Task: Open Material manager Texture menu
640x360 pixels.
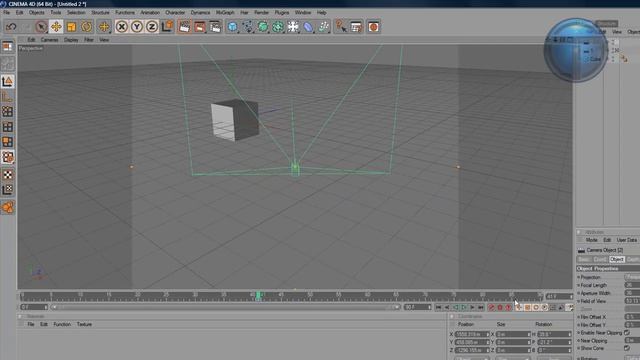Action: pyautogui.click(x=84, y=324)
